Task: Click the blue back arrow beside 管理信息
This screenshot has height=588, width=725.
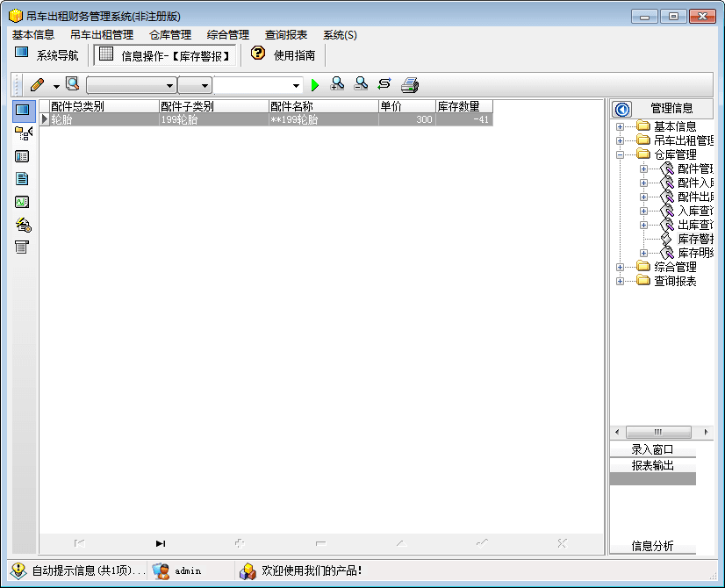Action: pyautogui.click(x=622, y=109)
